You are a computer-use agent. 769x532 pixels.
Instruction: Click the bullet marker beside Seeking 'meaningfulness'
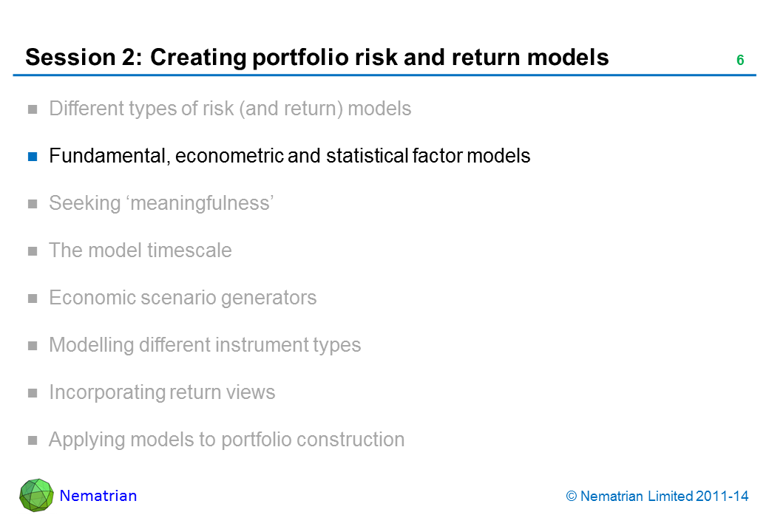(x=33, y=204)
